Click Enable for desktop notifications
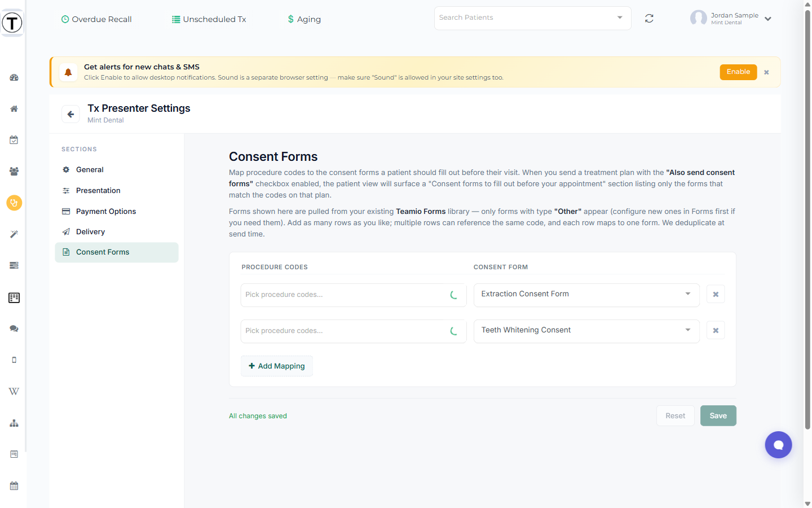Viewport: 812px width, 508px height. point(738,72)
